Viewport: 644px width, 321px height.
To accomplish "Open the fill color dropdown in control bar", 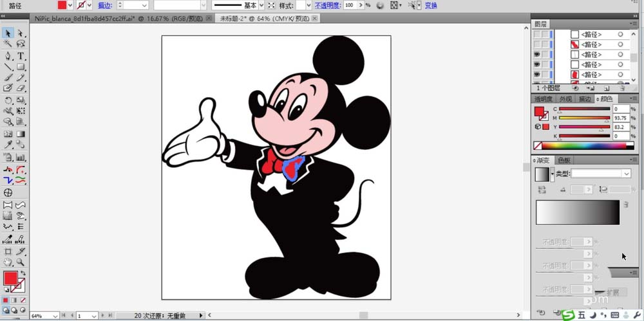I will pyautogui.click(x=70, y=5).
